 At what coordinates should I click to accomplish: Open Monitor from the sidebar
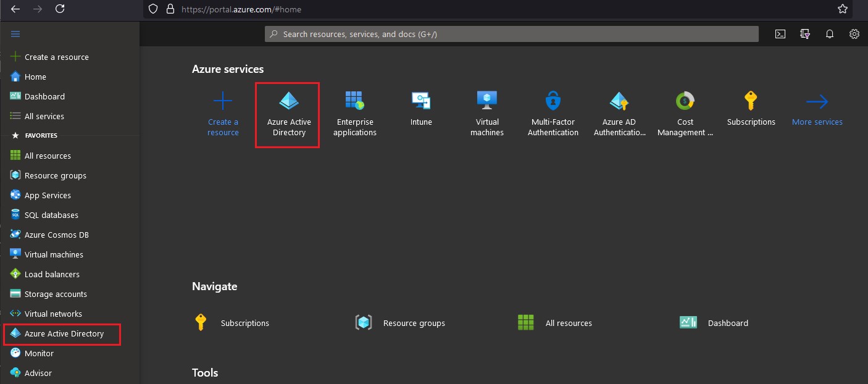point(39,353)
